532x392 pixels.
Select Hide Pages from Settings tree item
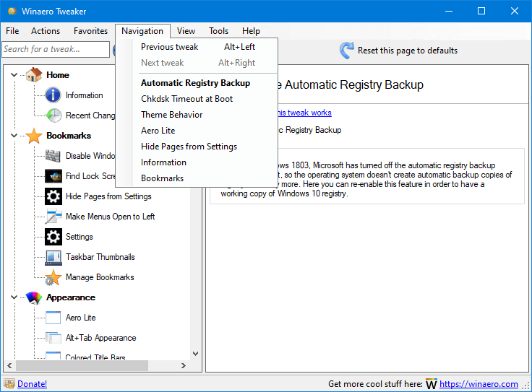coord(108,196)
